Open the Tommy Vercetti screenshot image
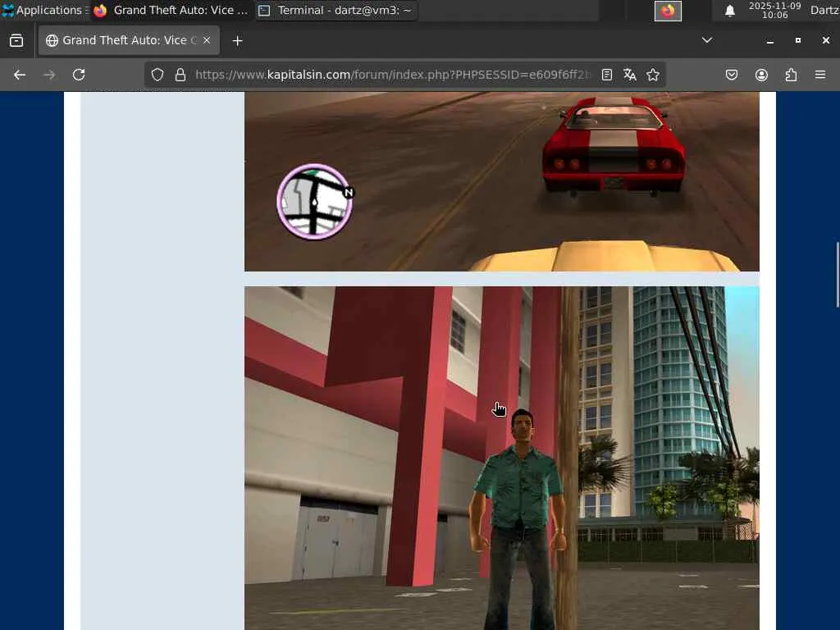Screen dimensions: 840x630 pyautogui.click(x=501, y=458)
